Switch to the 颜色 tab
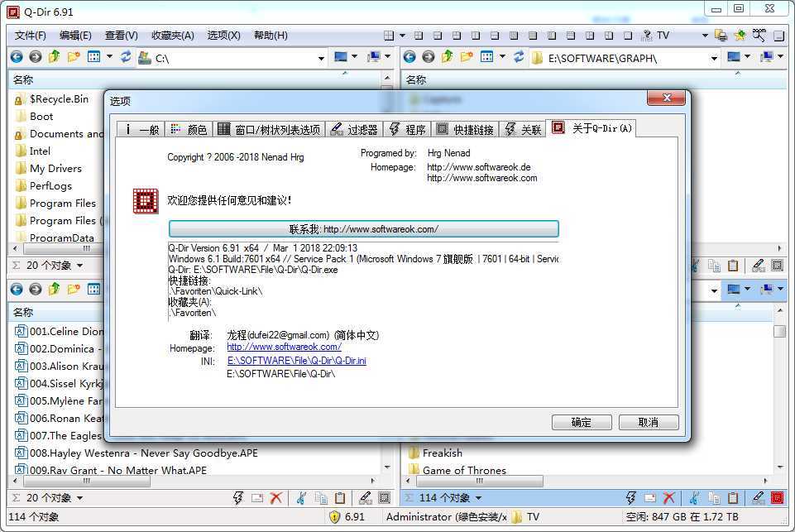Viewport: 795px width, 532px height. click(x=189, y=130)
